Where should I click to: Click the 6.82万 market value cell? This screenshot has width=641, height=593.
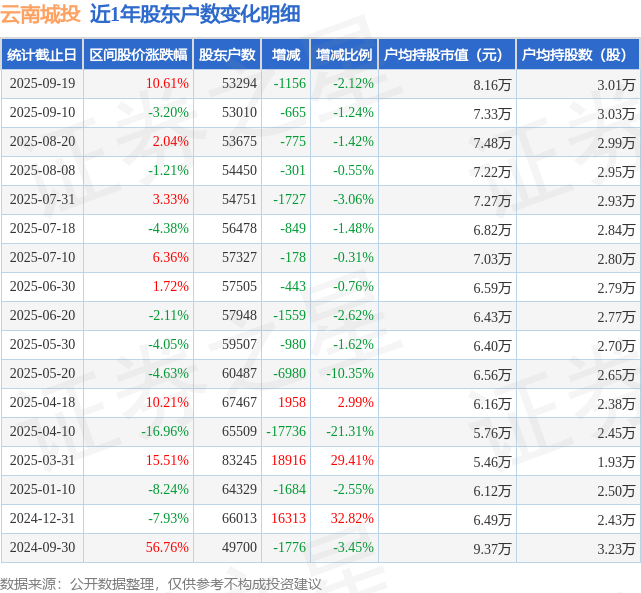(492, 230)
